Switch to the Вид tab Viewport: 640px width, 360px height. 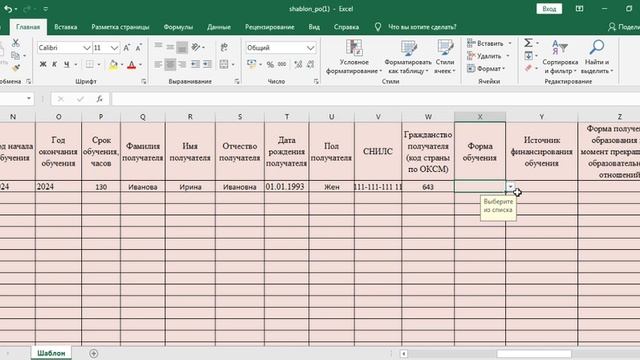(314, 27)
